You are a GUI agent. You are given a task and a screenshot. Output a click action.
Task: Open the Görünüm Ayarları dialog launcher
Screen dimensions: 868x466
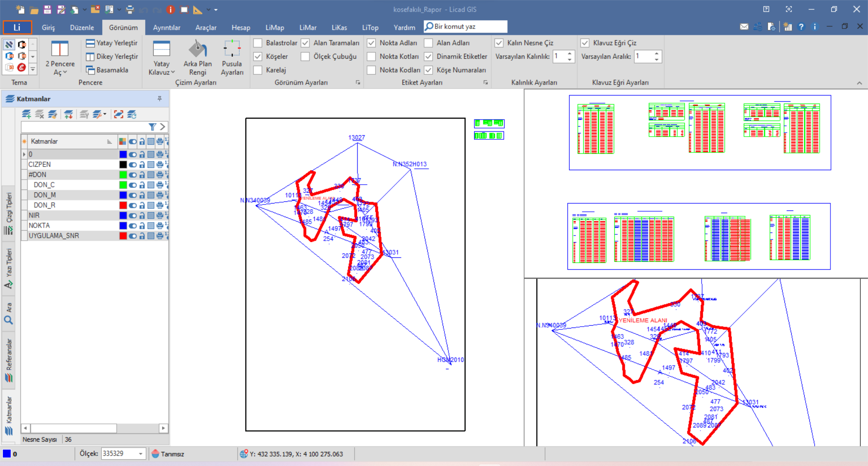[x=358, y=82]
